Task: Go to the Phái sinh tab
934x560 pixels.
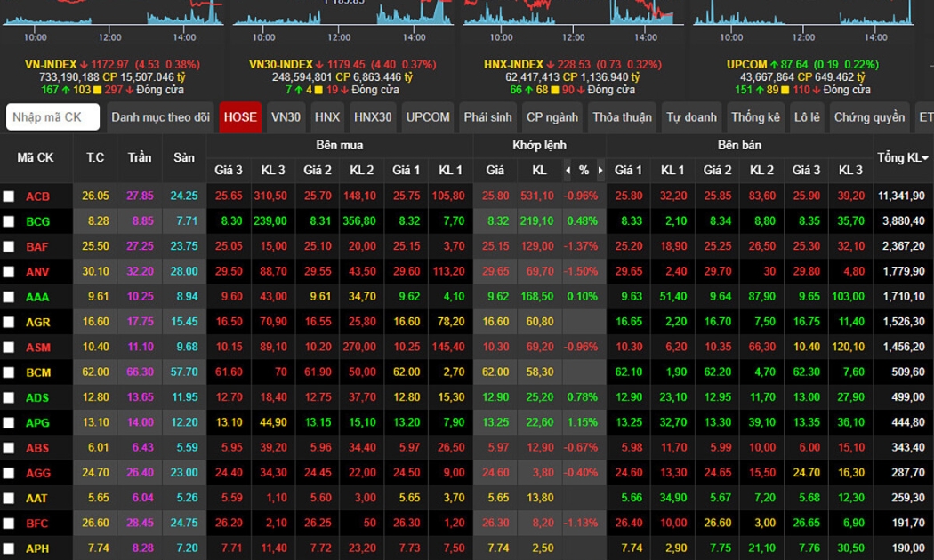Action: (x=488, y=117)
